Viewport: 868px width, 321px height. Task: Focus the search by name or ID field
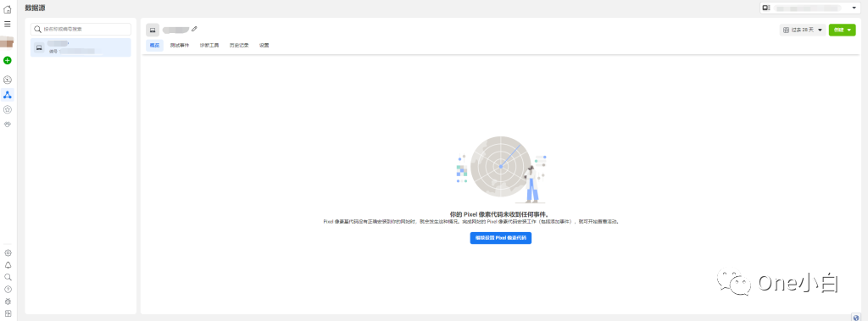click(81, 29)
